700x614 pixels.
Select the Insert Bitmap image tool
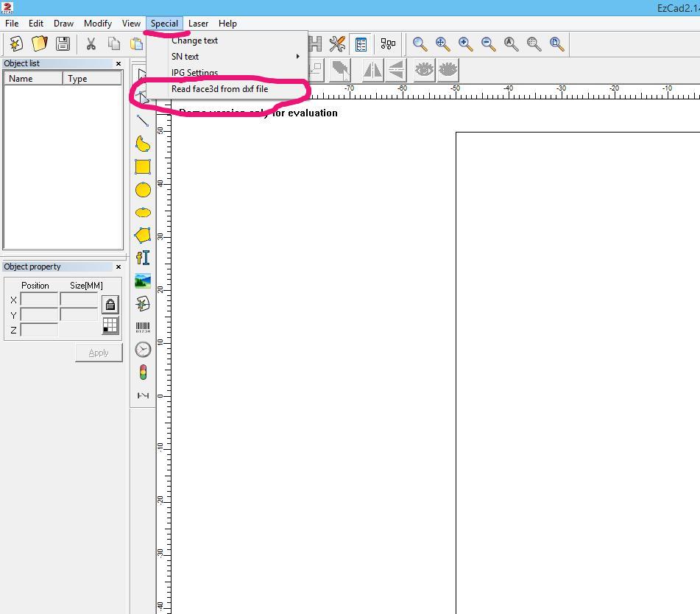143,280
